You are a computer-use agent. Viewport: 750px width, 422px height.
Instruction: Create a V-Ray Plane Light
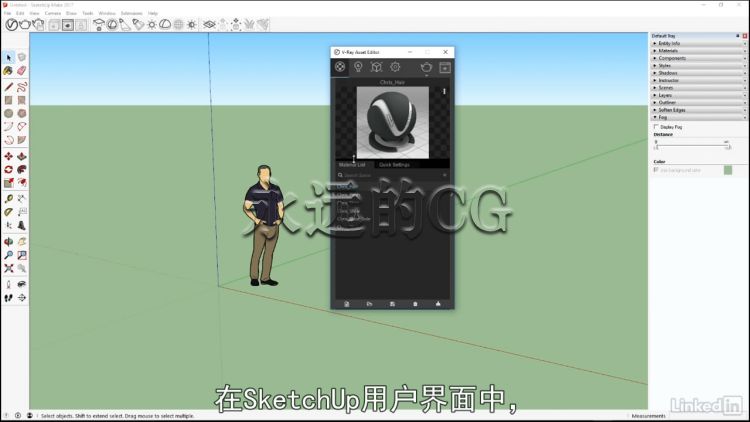99,24
